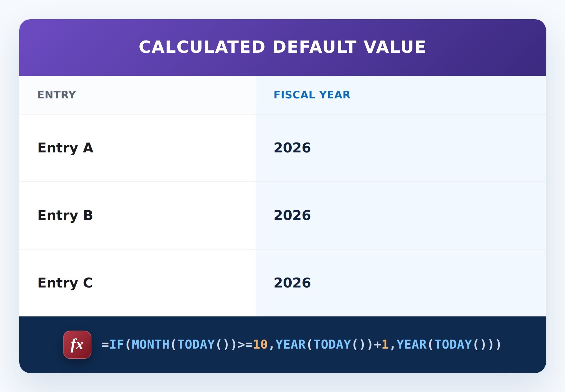Select the Entry B row label
Viewport: 565px width, 392px height.
click(x=65, y=215)
